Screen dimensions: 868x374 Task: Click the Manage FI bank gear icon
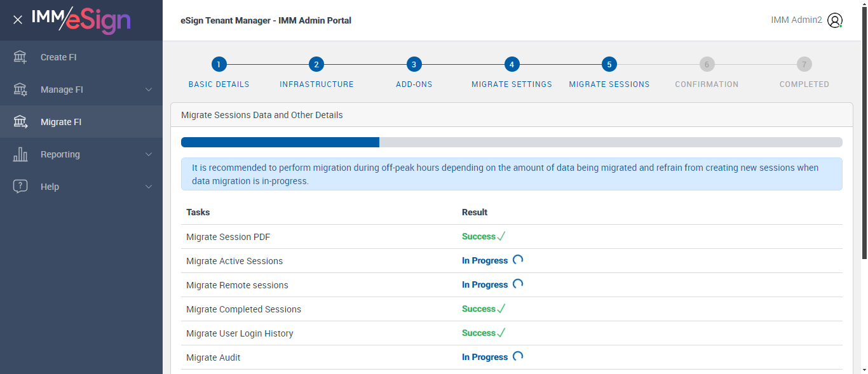pos(20,90)
